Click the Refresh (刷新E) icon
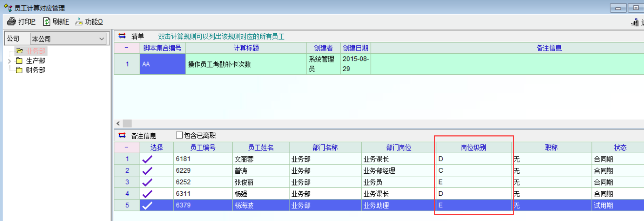 pos(47,22)
